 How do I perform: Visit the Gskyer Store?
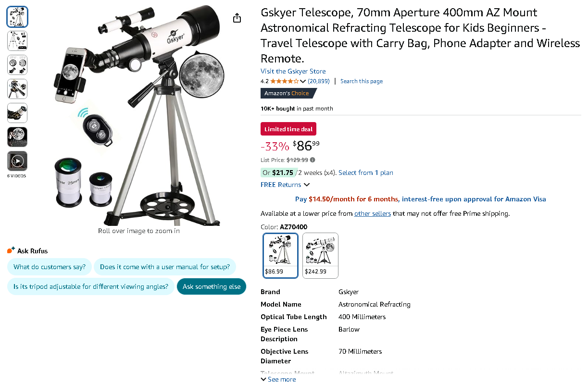coord(292,71)
